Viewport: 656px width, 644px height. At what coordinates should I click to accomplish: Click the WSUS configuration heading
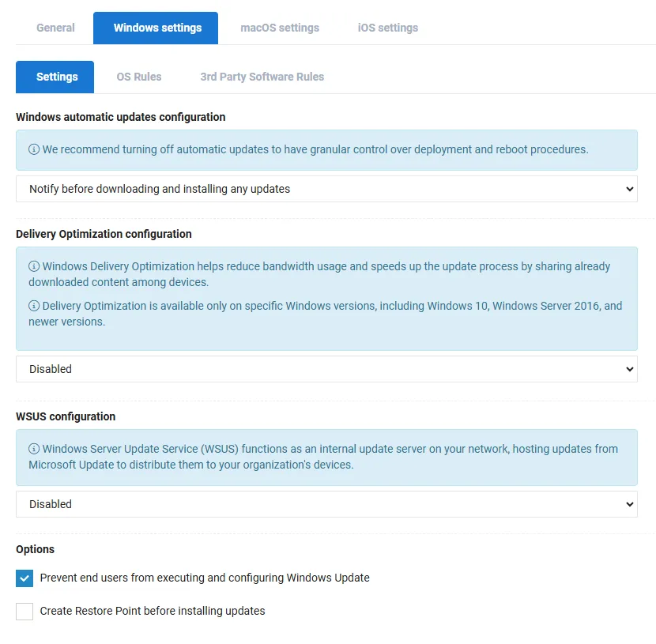click(x=66, y=416)
